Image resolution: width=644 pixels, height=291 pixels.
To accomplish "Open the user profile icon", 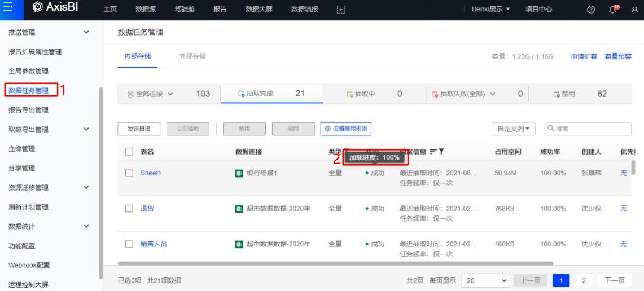I will coord(634,10).
